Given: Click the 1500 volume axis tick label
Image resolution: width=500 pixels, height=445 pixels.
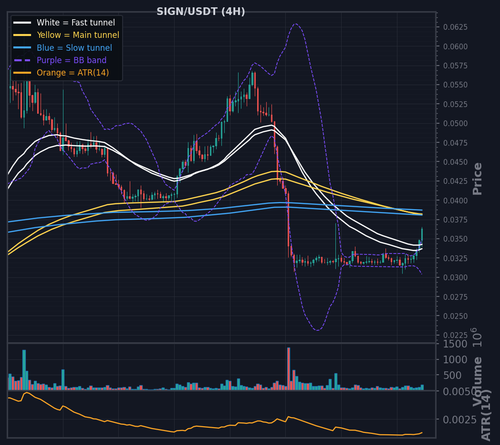Looking at the screenshot, I should 455,344.
